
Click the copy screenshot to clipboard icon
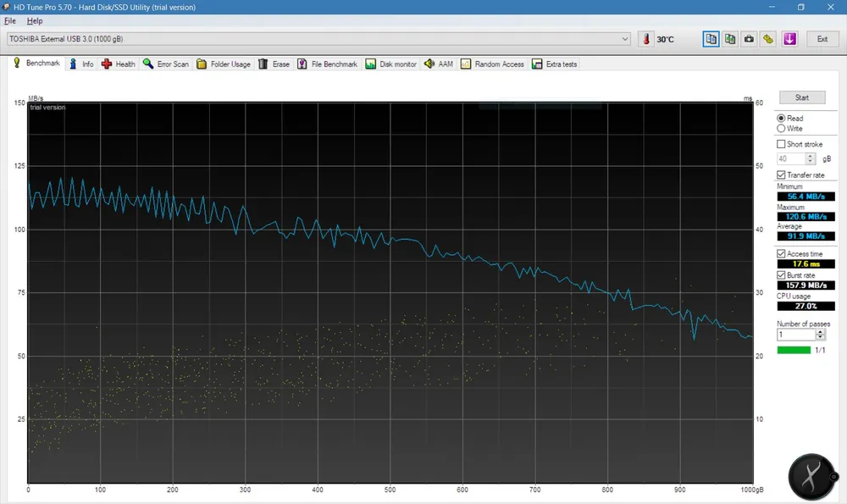click(729, 39)
